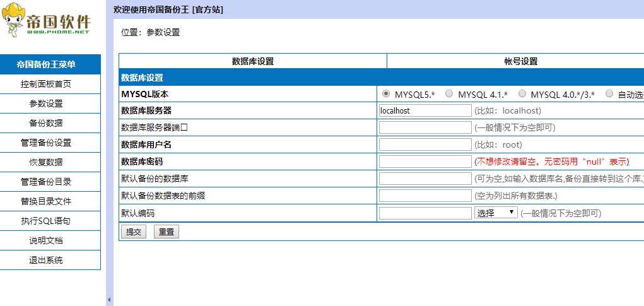Go to 恢复数据 menu item
The width and height of the screenshot is (644, 306).
(x=46, y=162)
